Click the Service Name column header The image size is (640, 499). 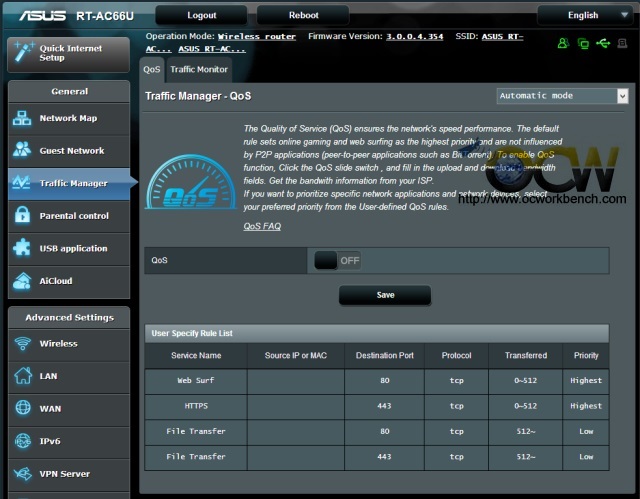click(x=196, y=355)
